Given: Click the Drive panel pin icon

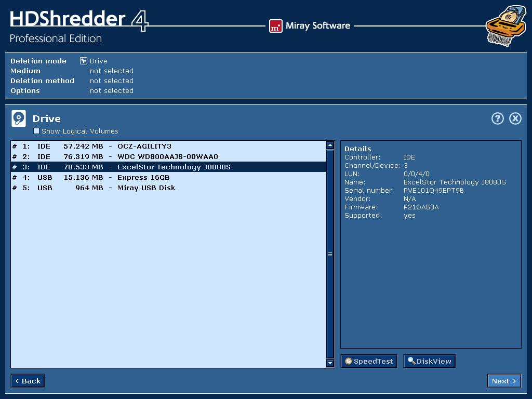Looking at the screenshot, I should (18, 118).
